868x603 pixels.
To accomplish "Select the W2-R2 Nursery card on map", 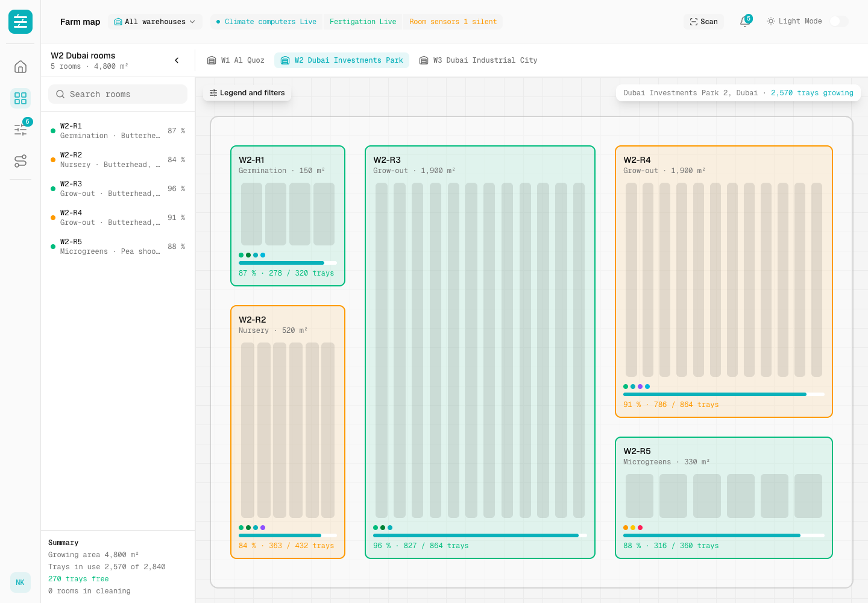I will pyautogui.click(x=288, y=432).
